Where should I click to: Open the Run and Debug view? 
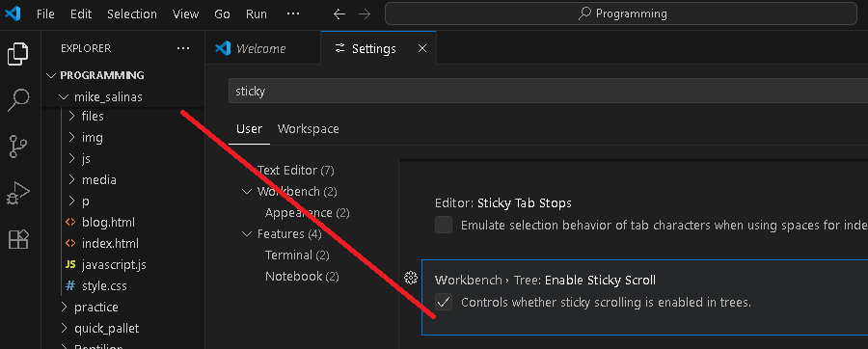click(x=17, y=193)
